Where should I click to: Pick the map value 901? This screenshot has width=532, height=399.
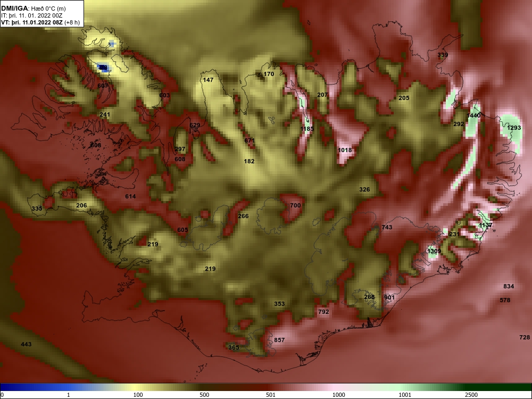click(x=389, y=297)
